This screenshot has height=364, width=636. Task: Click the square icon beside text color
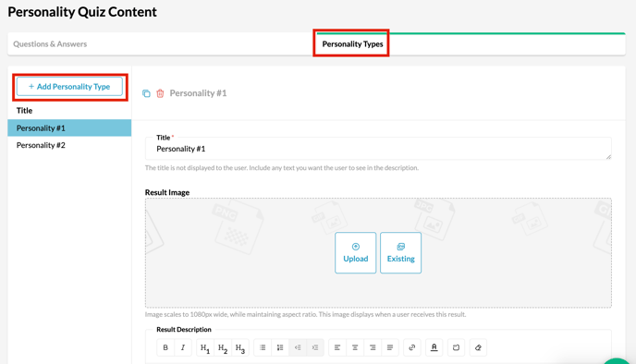coord(456,347)
